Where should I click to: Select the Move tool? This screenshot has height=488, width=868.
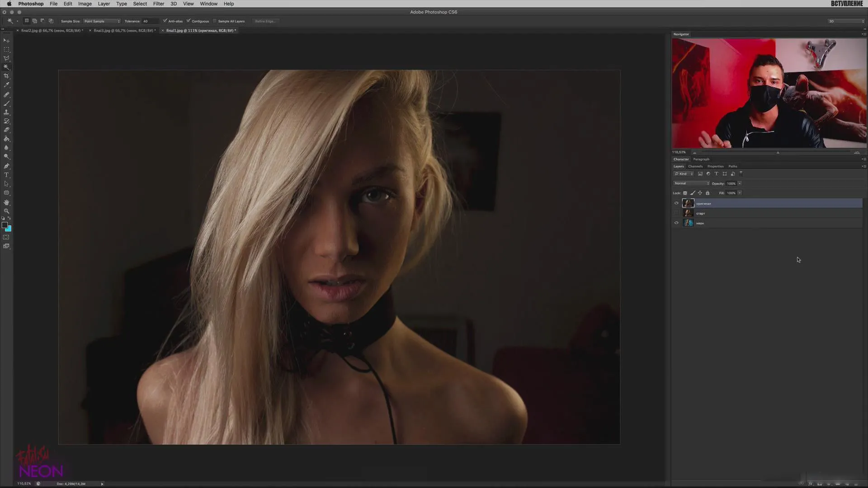point(6,41)
